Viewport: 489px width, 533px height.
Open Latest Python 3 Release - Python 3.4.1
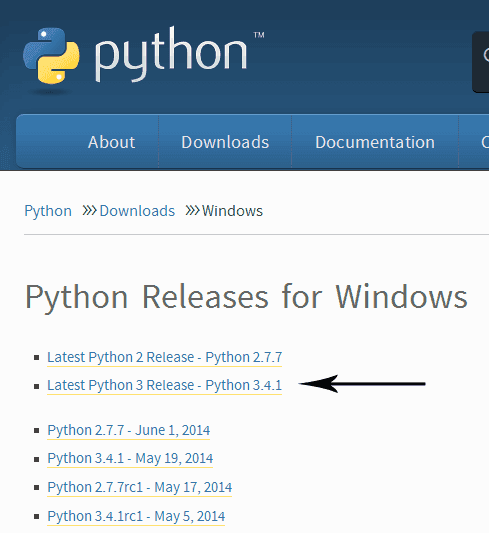pyautogui.click(x=164, y=385)
